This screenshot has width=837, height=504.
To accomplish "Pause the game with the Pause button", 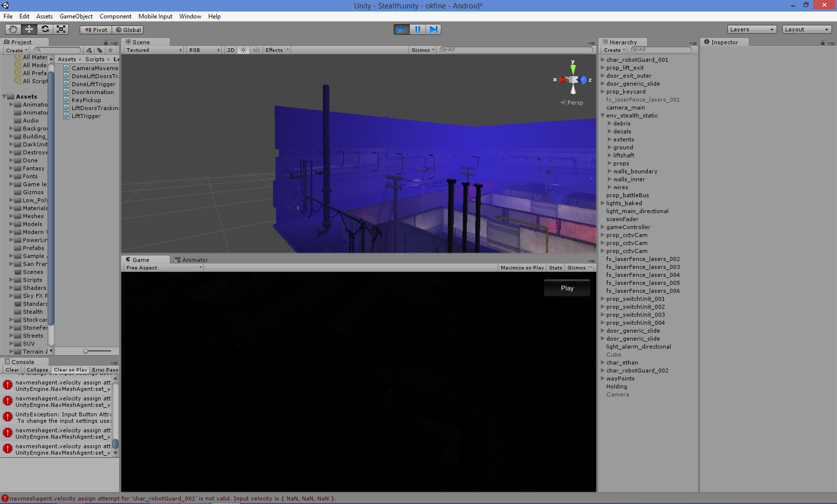I will 418,29.
